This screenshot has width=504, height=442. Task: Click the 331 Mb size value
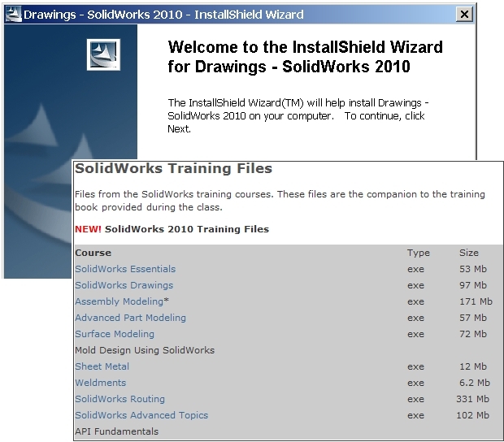pyautogui.click(x=473, y=399)
